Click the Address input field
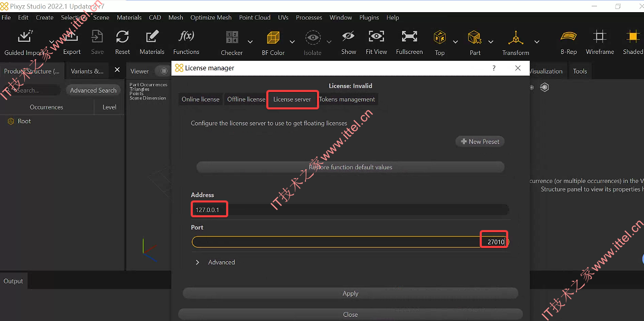The image size is (644, 321). (x=350, y=210)
